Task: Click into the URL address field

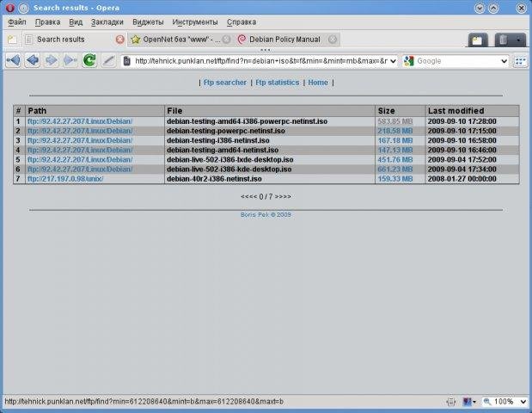Action: [x=260, y=61]
